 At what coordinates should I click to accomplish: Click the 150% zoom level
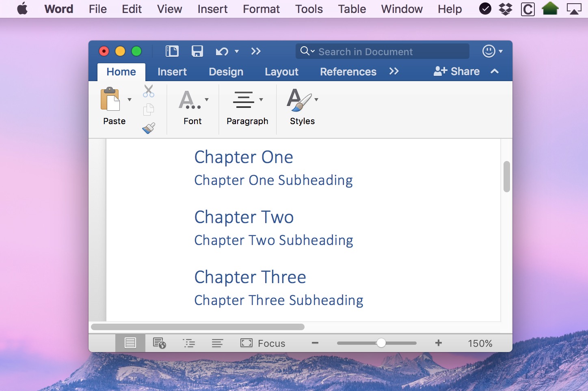pyautogui.click(x=480, y=344)
